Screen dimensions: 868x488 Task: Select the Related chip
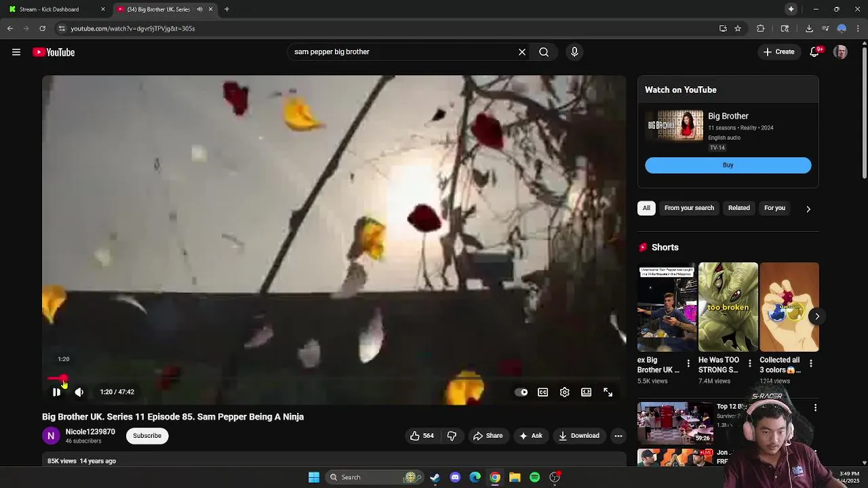pyautogui.click(x=739, y=208)
